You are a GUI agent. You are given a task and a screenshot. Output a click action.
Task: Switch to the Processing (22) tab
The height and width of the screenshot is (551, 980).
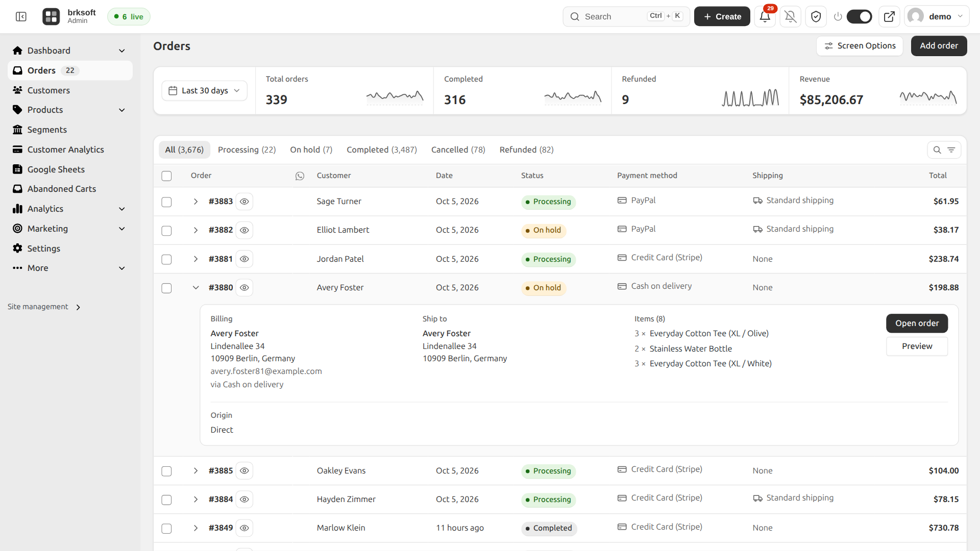pos(247,150)
